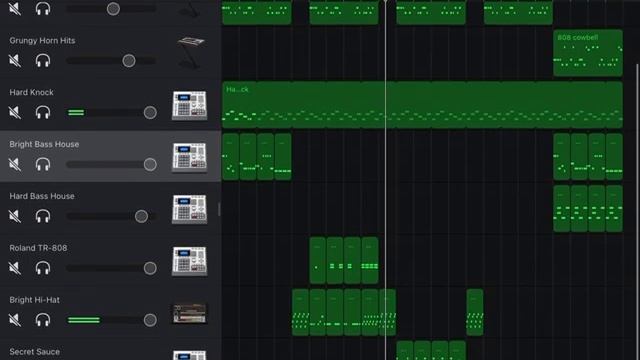The image size is (640, 360).
Task: Solo the Grungy Horn Hits track
Action: tap(43, 61)
